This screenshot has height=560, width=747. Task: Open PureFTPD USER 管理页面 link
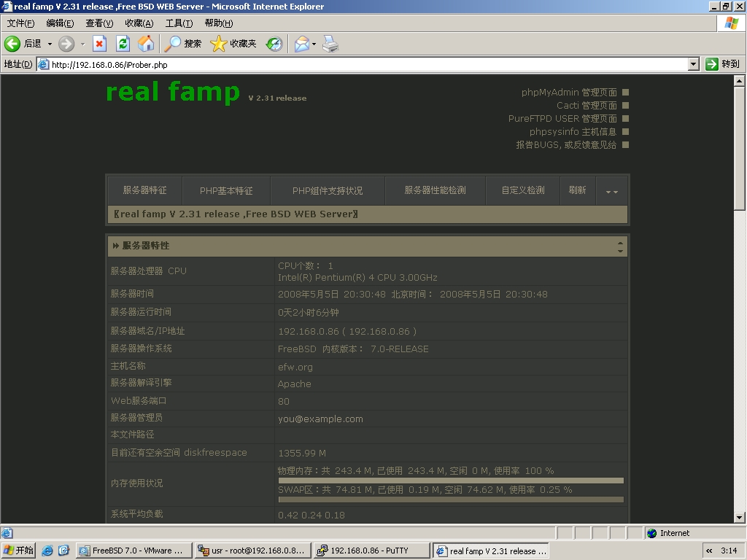(562, 119)
